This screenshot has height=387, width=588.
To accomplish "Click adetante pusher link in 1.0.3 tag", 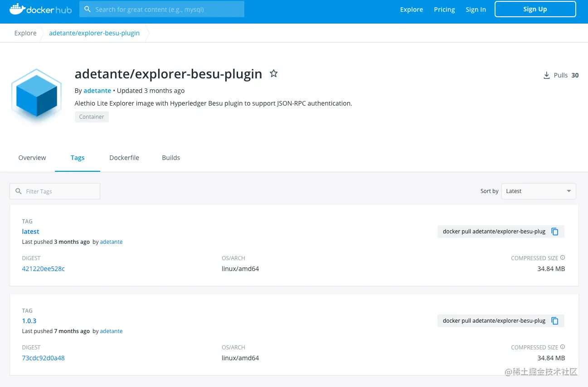I will tap(112, 331).
